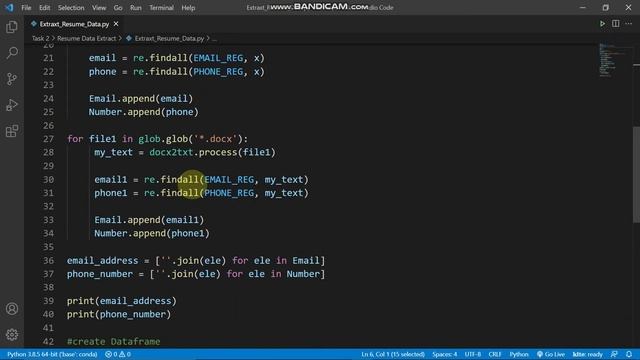Open the Selection menu
Image resolution: width=640 pixels, height=360 pixels.
click(71, 8)
